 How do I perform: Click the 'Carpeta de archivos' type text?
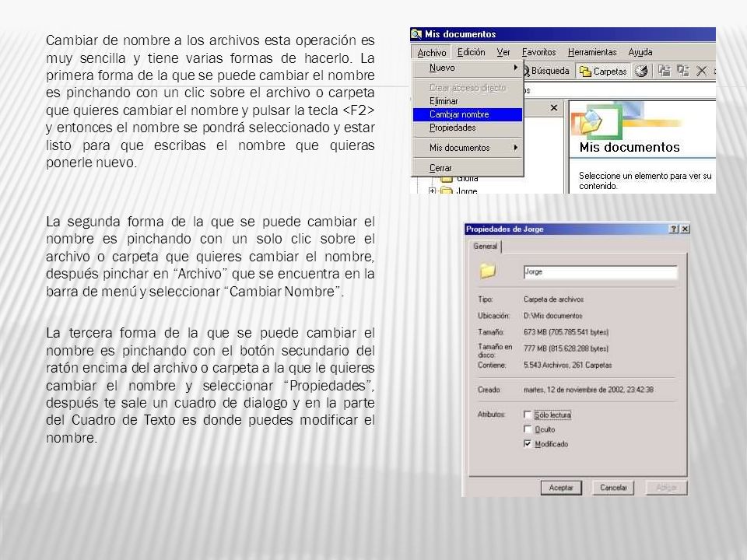pos(553,299)
